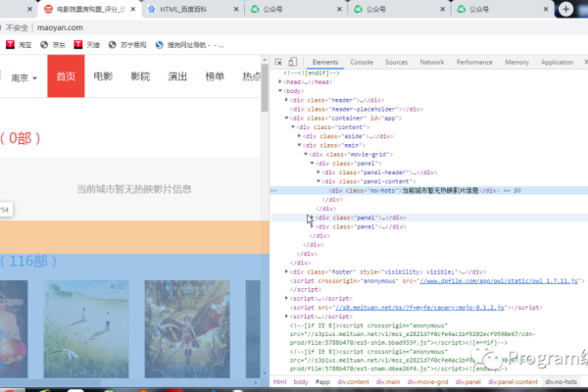Click the anime girl movie poster
The width and height of the screenshot is (588, 392).
pos(187,329)
